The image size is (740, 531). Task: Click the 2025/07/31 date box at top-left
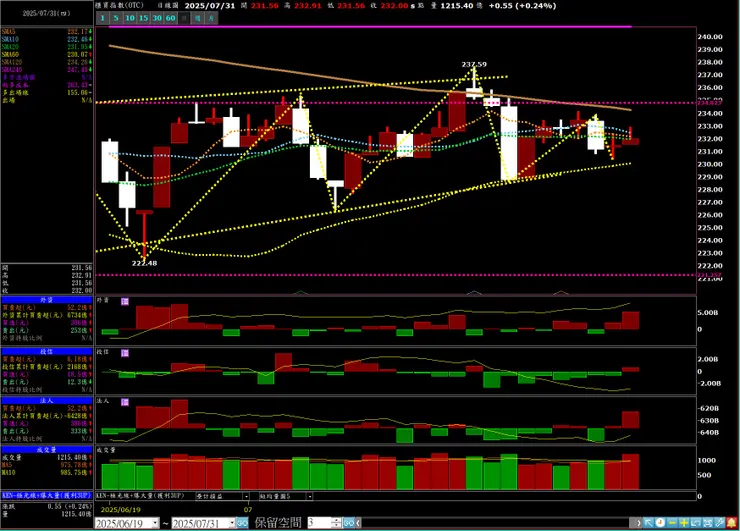pyautogui.click(x=46, y=13)
